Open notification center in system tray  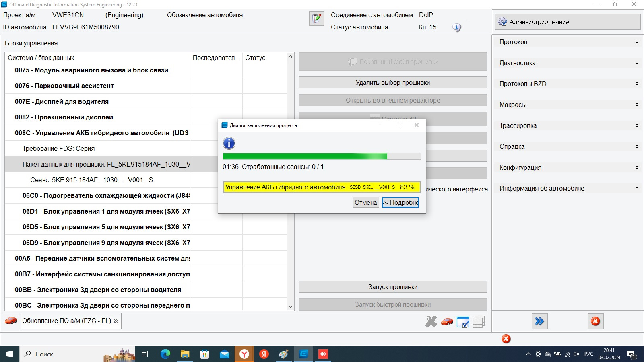[x=632, y=354]
